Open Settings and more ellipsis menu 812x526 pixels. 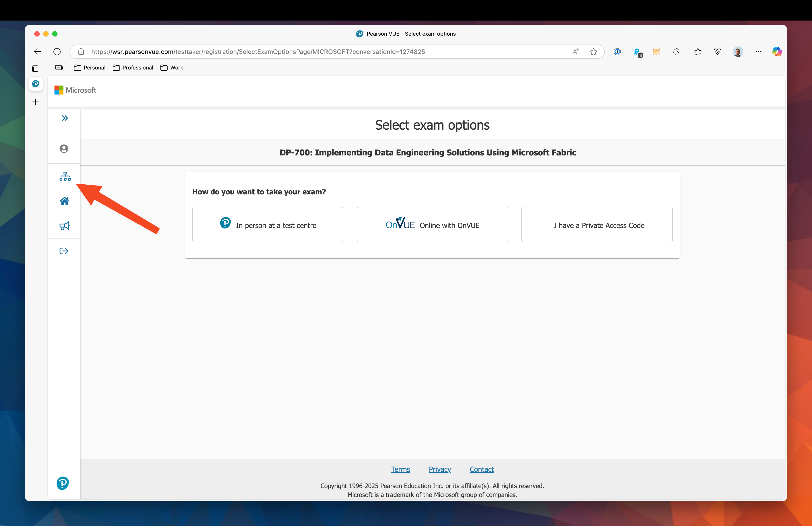click(759, 51)
